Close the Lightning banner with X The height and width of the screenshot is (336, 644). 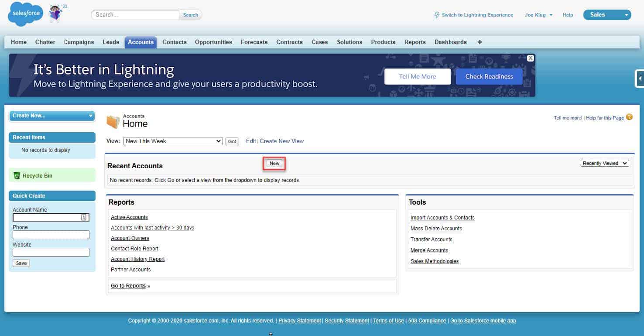tap(530, 58)
